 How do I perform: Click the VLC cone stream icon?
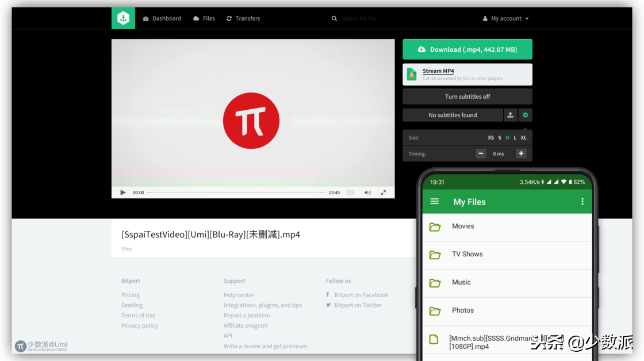412,74
